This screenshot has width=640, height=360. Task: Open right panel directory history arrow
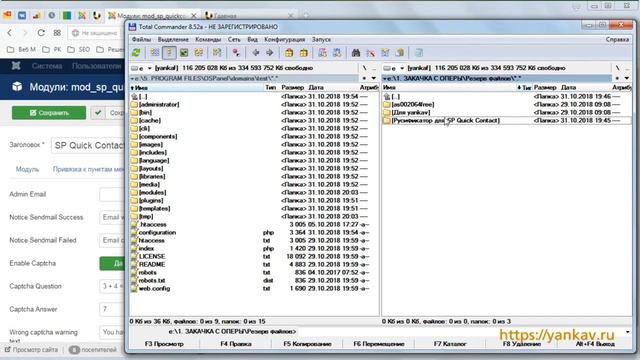tap(627, 78)
